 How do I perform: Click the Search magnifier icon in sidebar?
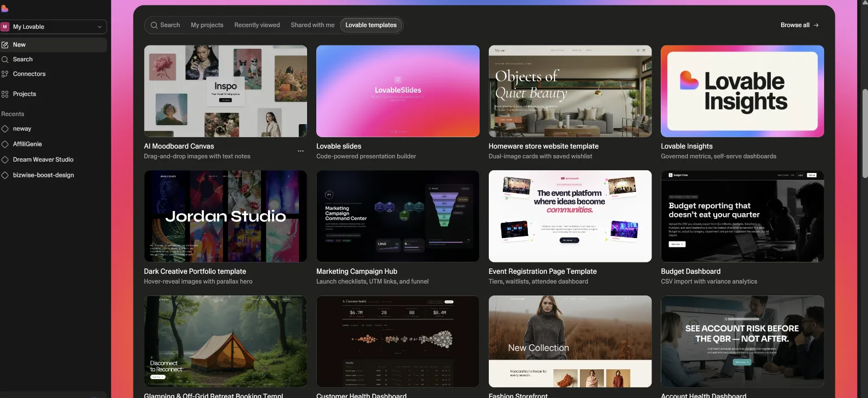pos(5,59)
